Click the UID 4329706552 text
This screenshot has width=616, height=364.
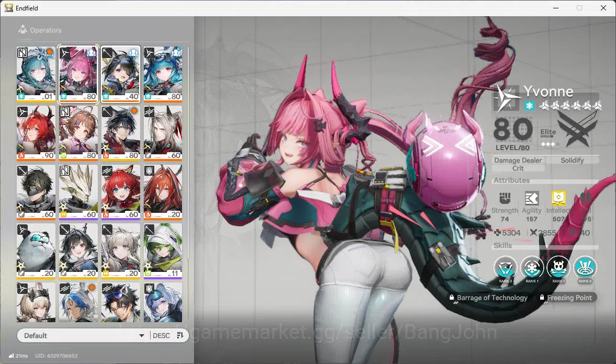[56, 356]
